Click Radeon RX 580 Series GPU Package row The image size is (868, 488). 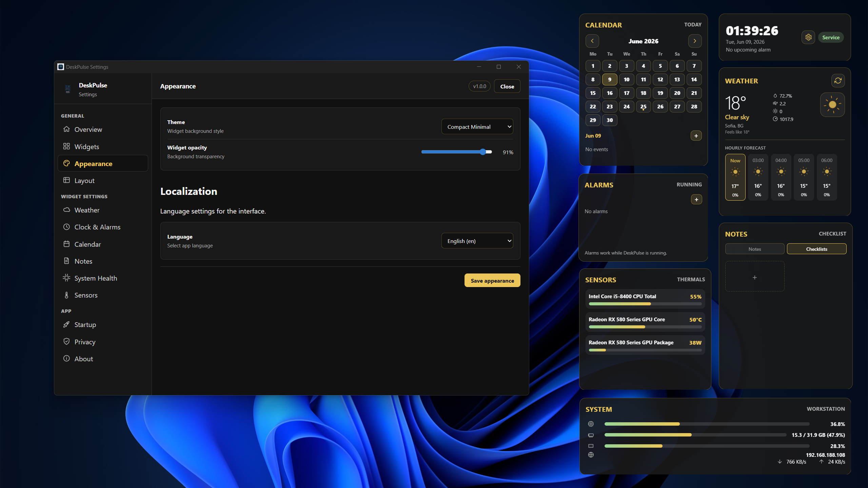tap(645, 345)
